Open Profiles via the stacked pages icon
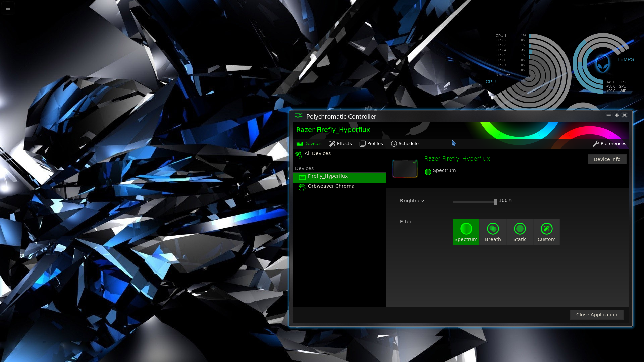Screen dimensions: 644x362 363,143
